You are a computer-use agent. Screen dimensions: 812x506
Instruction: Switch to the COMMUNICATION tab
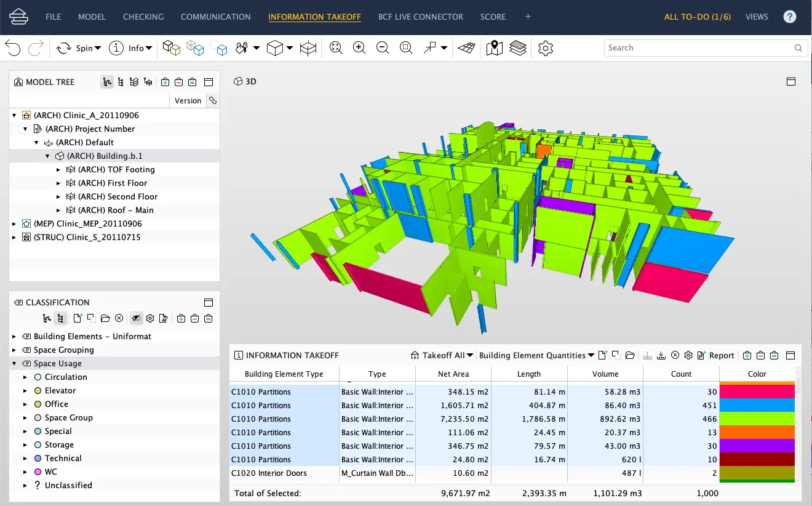pyautogui.click(x=216, y=17)
